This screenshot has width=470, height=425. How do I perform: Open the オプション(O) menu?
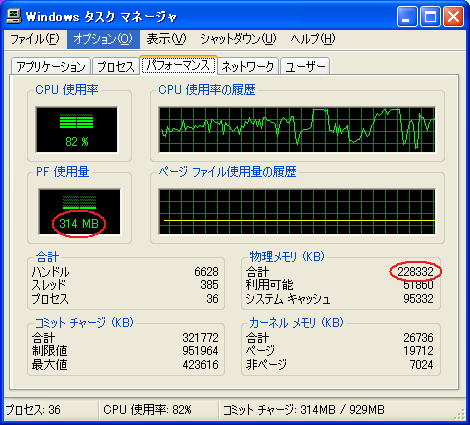coord(103,39)
